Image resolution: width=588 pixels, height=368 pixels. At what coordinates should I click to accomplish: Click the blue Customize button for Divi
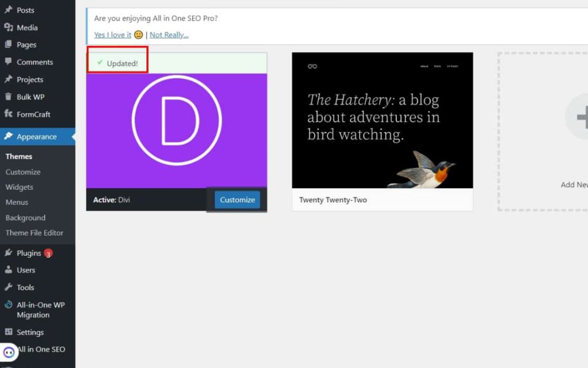pos(237,200)
